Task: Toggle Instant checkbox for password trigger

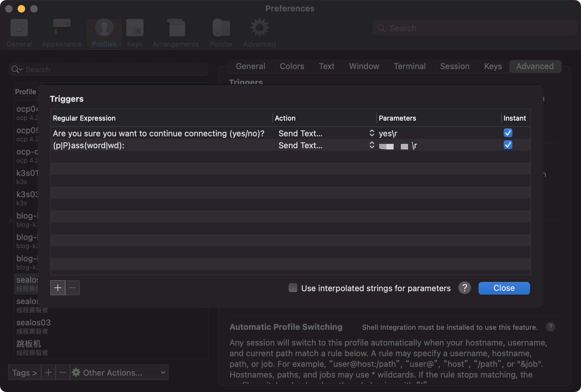Action: pos(508,145)
